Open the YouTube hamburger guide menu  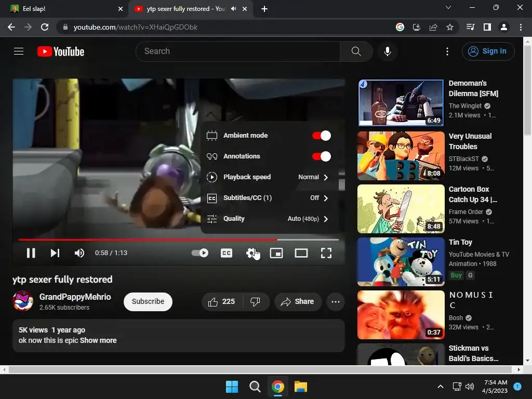click(19, 51)
